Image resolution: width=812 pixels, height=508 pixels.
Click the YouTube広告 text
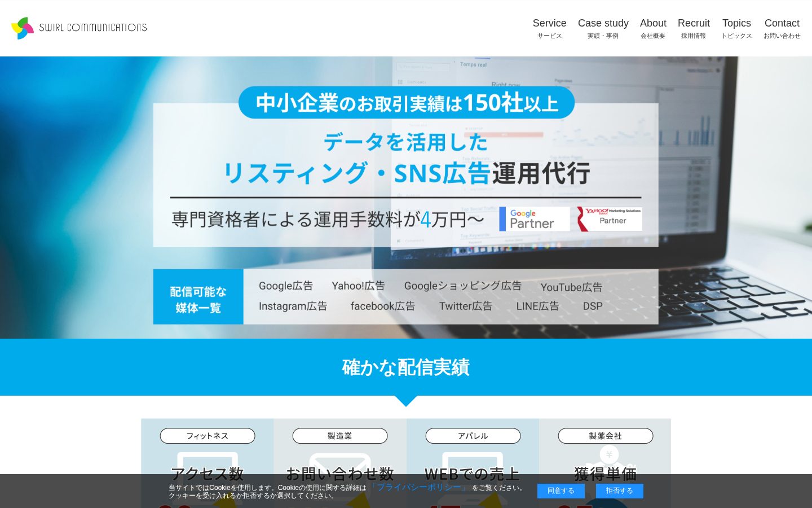click(x=572, y=287)
